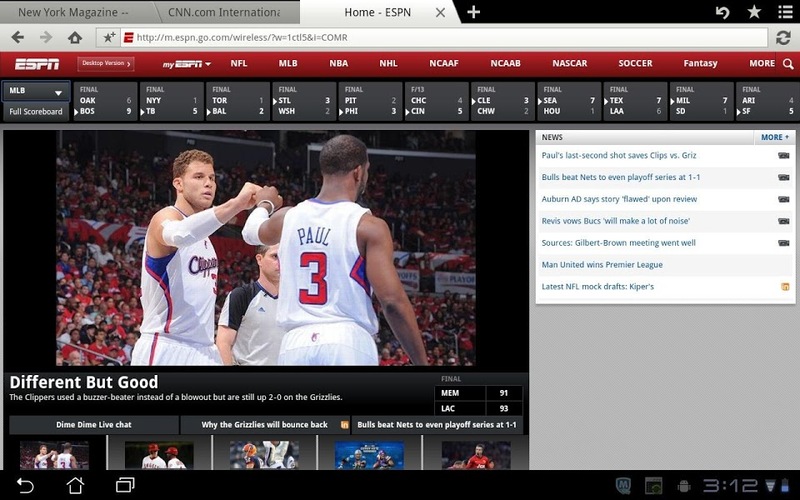Open the NCAAB section
This screenshot has width=800, height=500.
coord(506,63)
